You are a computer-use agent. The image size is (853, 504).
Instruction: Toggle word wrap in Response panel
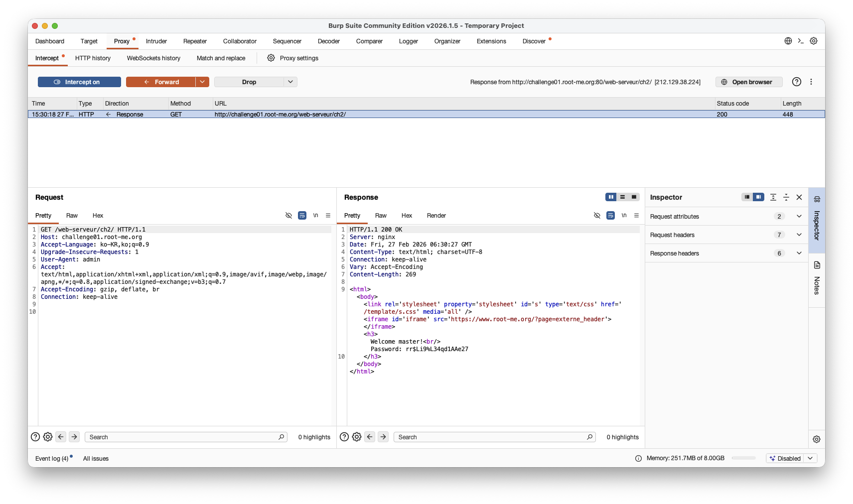click(x=610, y=215)
